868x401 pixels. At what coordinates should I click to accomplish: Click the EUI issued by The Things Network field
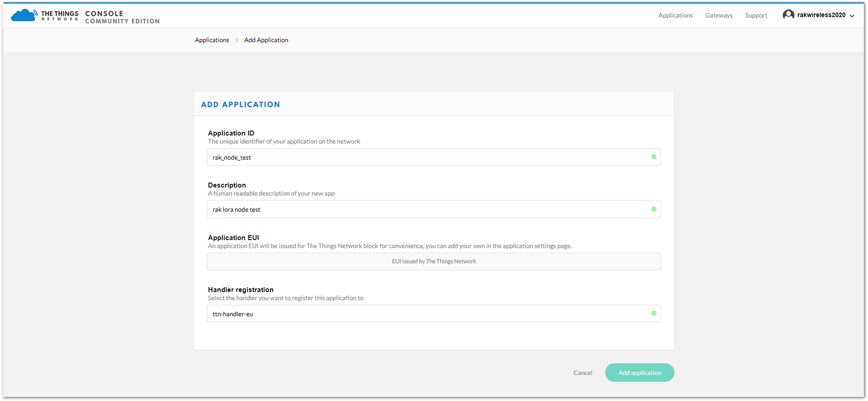pos(434,261)
